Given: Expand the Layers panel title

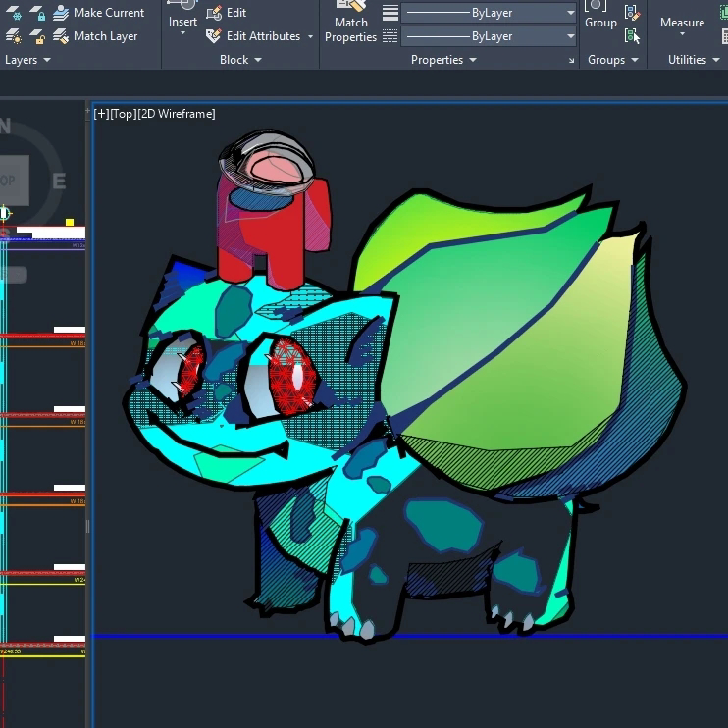Looking at the screenshot, I should click(27, 60).
